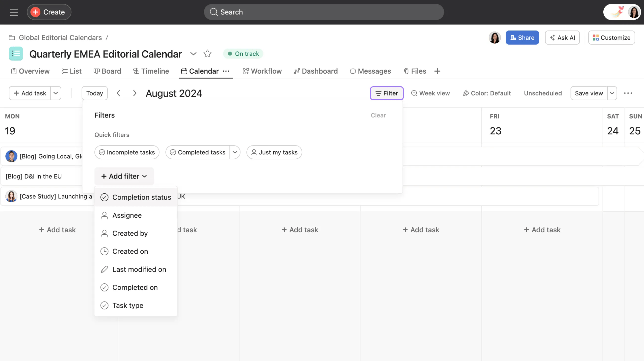Click the project list icon
Screen dimensions: 644x361
tap(16, 54)
